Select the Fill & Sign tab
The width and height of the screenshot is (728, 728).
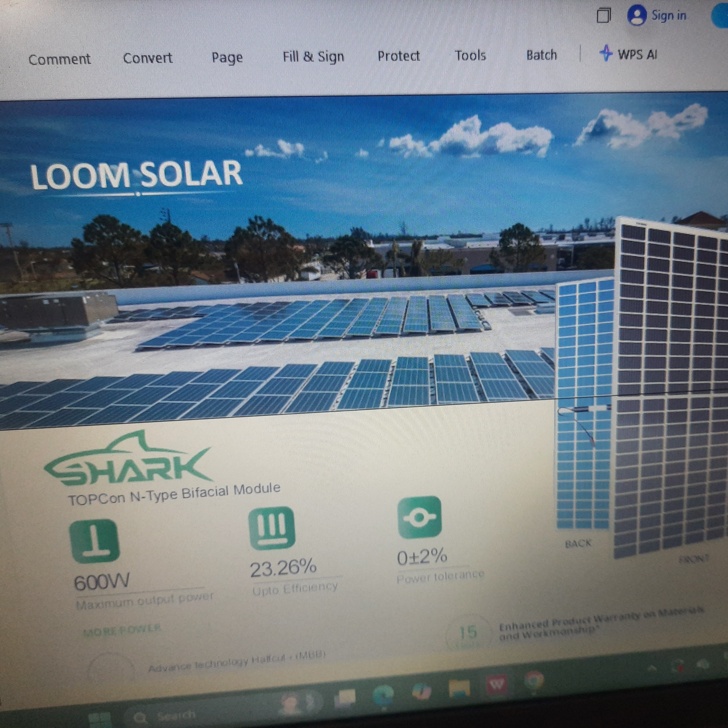(313, 57)
